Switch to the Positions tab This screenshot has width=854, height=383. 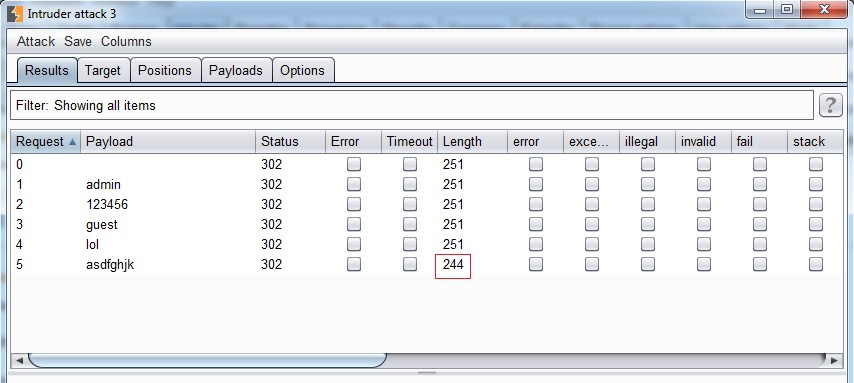click(x=165, y=70)
